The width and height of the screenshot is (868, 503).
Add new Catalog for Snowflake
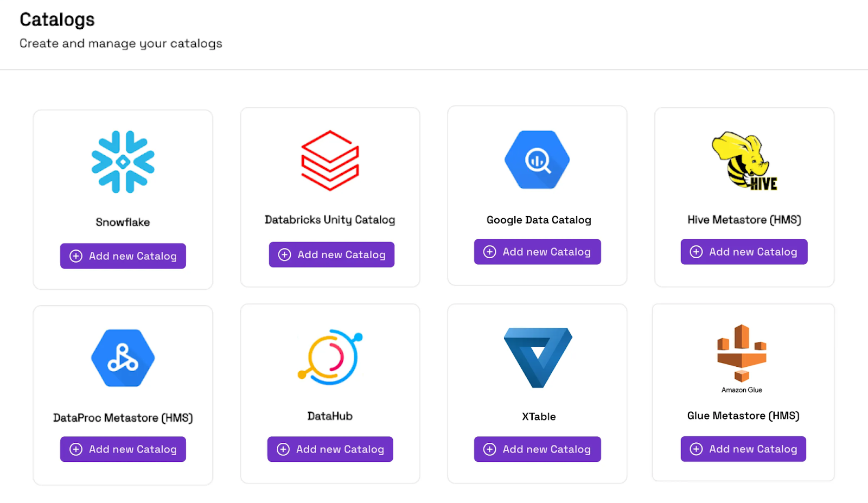(x=123, y=256)
